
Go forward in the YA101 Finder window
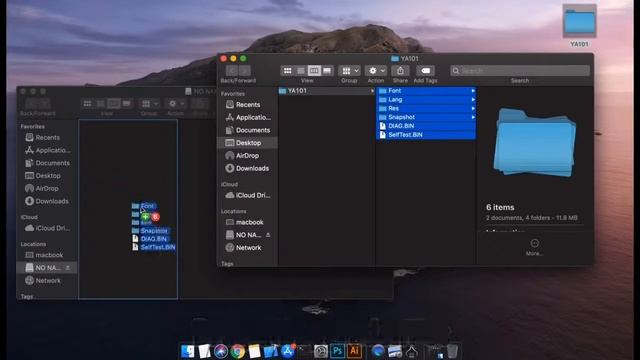tap(244, 71)
